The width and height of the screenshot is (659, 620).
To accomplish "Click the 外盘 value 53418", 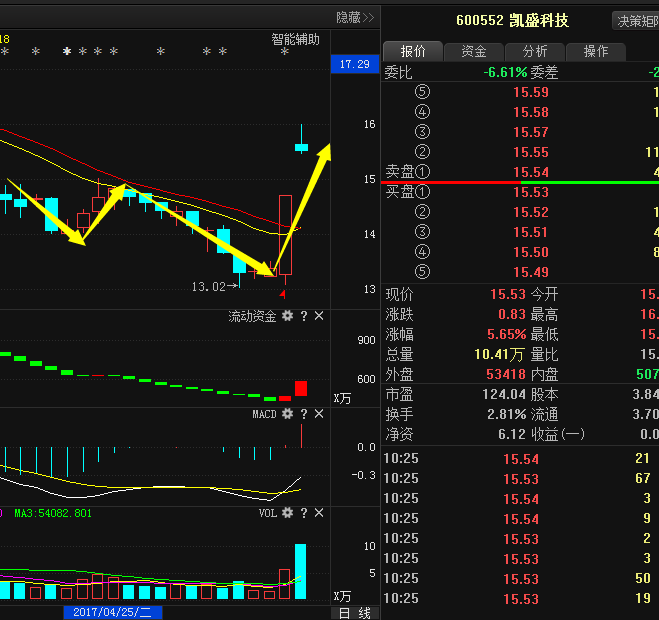I will coord(506,374).
